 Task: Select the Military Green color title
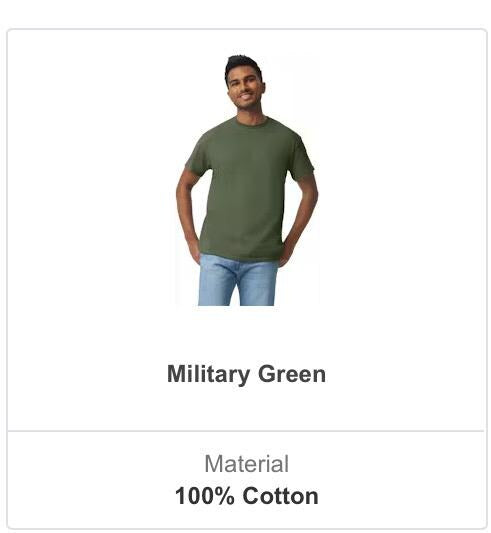coord(247,374)
